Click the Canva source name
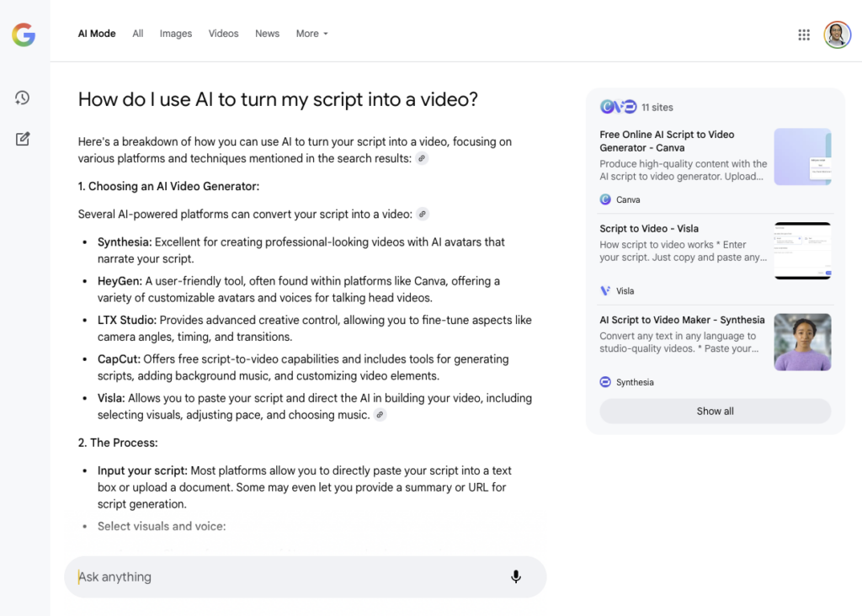This screenshot has width=862, height=616. (628, 199)
